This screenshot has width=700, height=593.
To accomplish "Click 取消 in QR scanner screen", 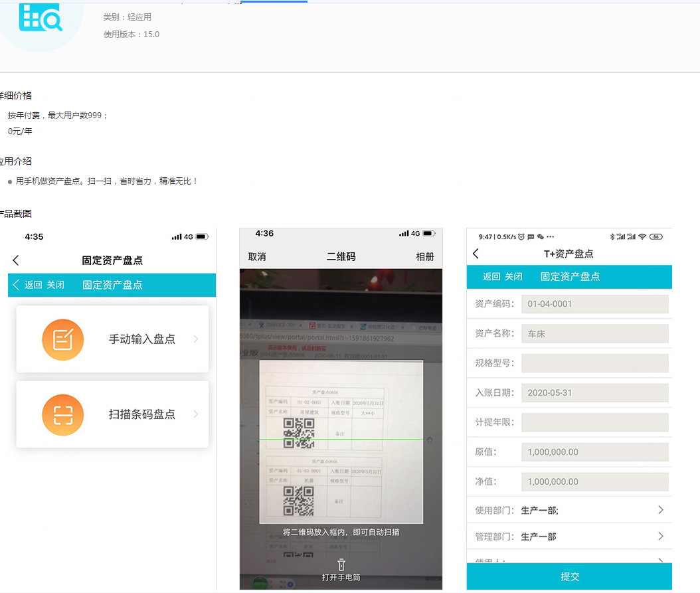I will 257,257.
